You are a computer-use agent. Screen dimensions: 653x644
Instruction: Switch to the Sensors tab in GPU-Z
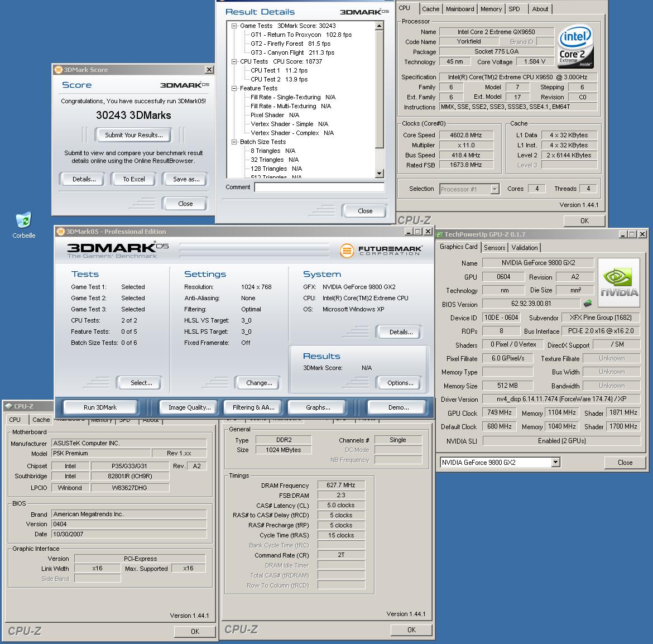tap(494, 247)
